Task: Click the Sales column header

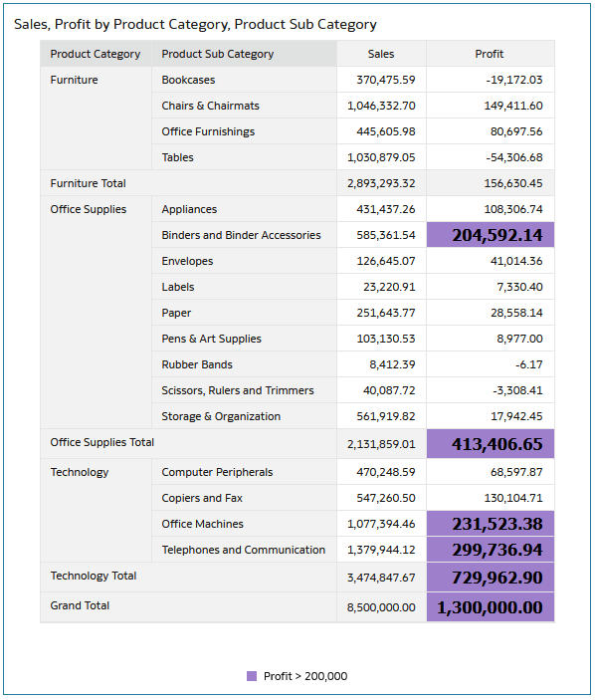Action: pyautogui.click(x=381, y=54)
